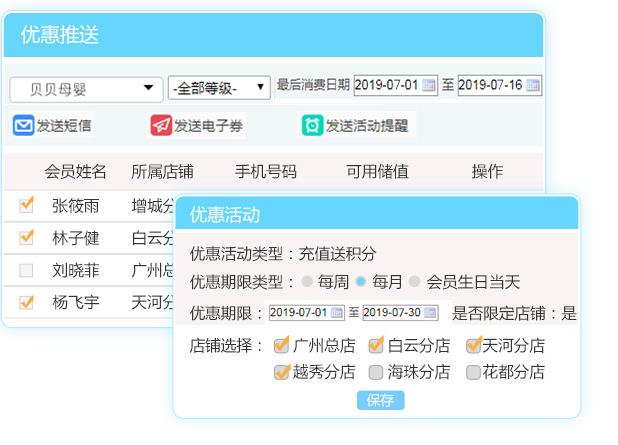Enable the 海珠分店 store checkbox
The width and height of the screenshot is (618, 445).
(376, 372)
